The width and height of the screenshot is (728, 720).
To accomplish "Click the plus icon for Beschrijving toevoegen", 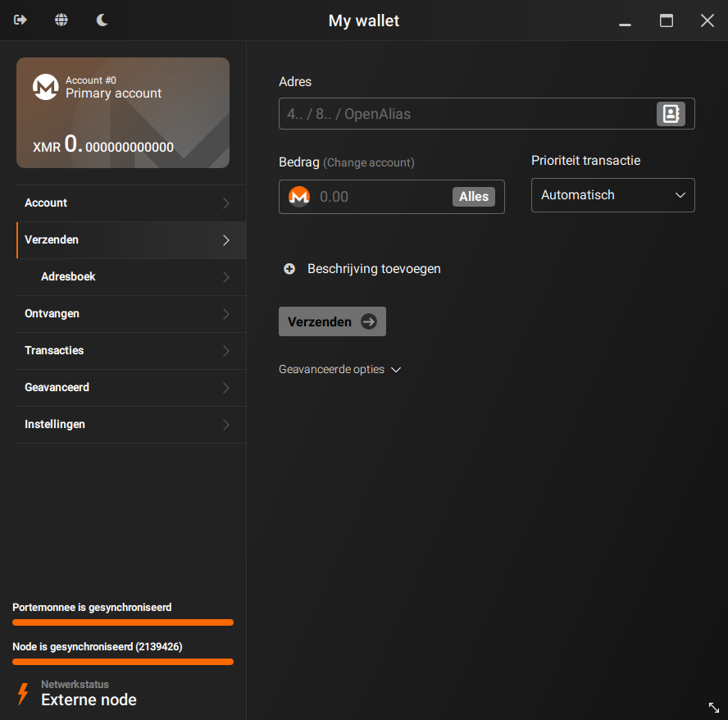I will [x=289, y=268].
